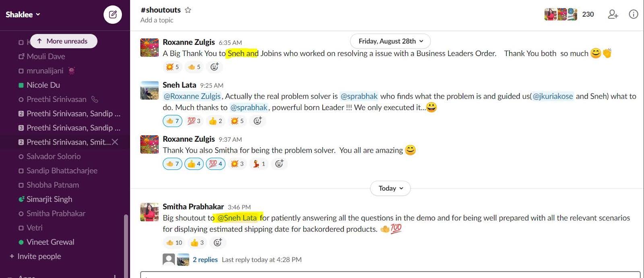Open the add people icon in header

click(x=613, y=15)
